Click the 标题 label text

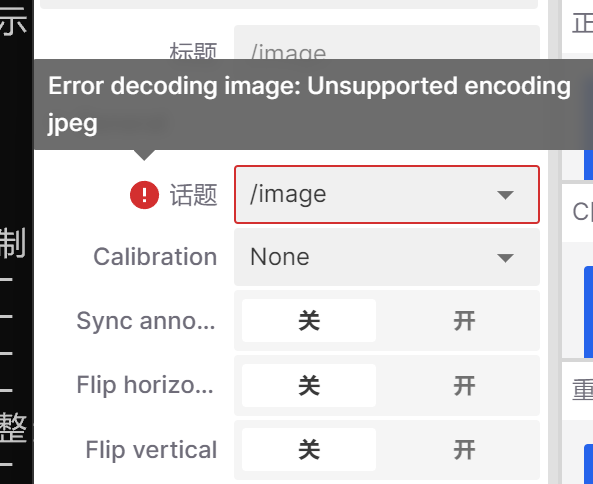click(x=193, y=51)
